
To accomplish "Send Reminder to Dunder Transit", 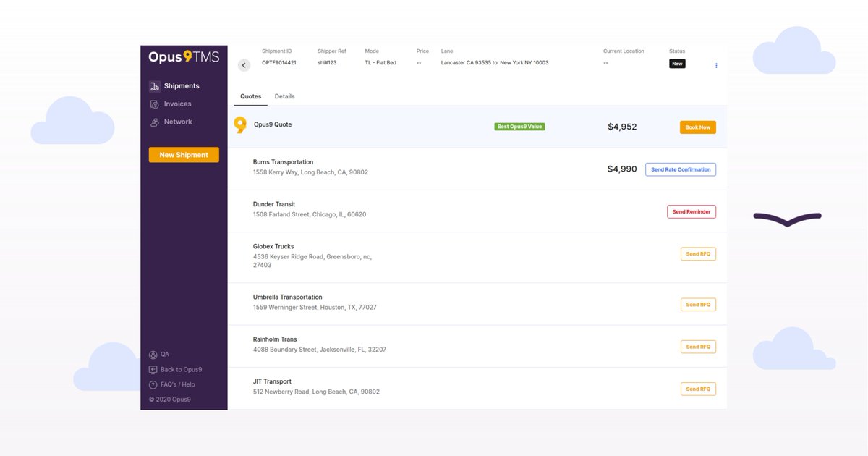I will click(692, 212).
